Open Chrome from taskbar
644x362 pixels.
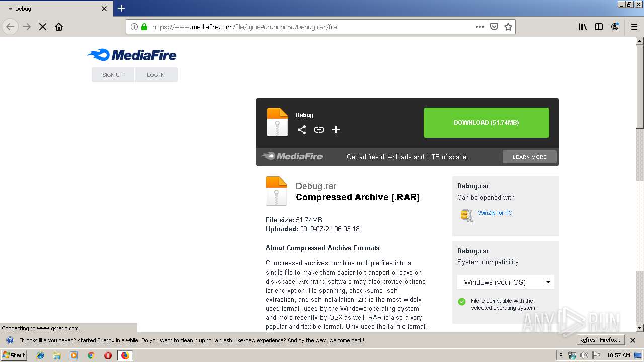(x=91, y=355)
